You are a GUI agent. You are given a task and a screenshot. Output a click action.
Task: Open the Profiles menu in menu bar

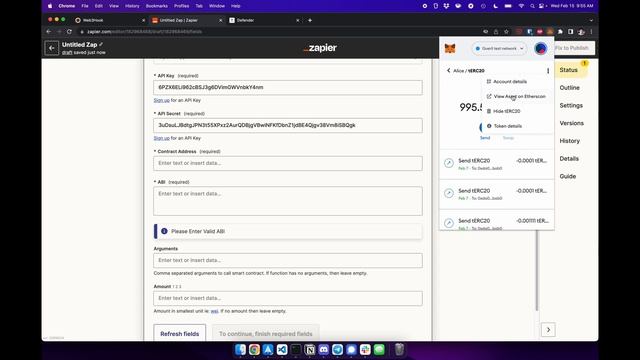pos(181,6)
